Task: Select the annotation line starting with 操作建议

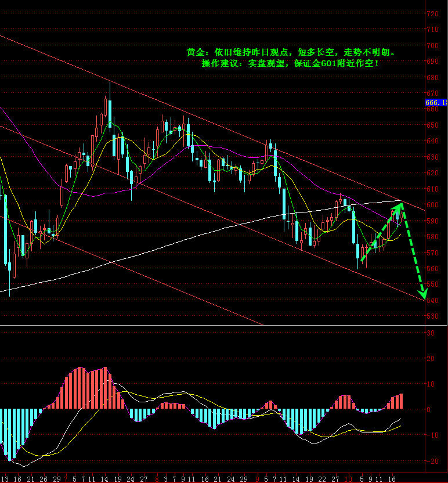Action: [291, 63]
